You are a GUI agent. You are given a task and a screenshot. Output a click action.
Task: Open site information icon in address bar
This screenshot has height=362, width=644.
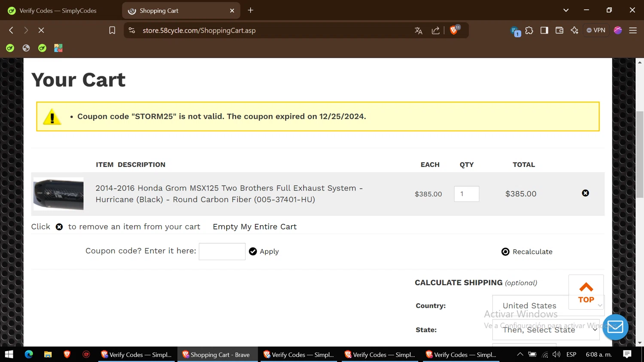point(132,30)
